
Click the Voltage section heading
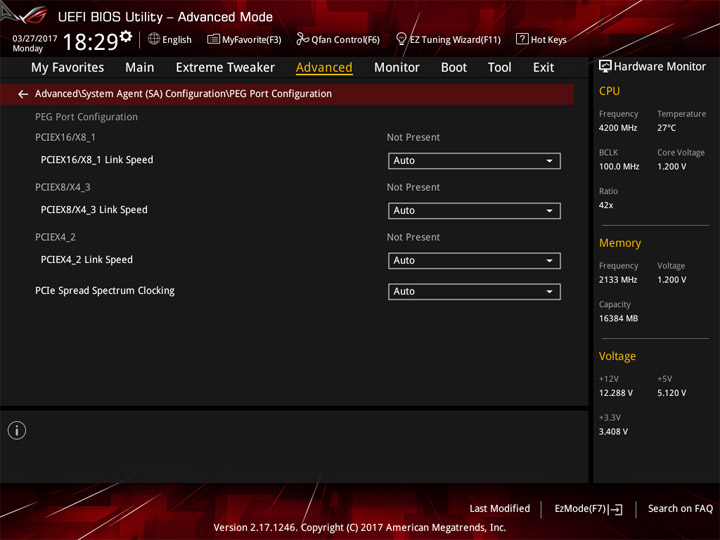[x=617, y=356]
